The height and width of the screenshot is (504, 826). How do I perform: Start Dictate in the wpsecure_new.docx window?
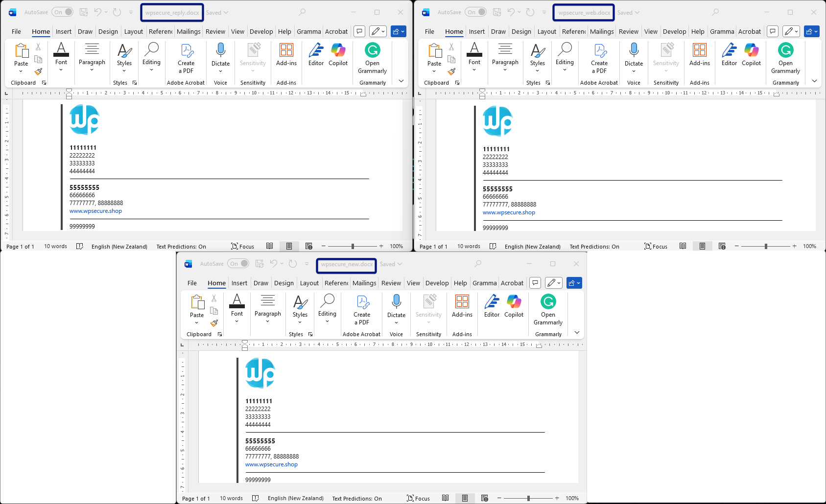coord(396,306)
